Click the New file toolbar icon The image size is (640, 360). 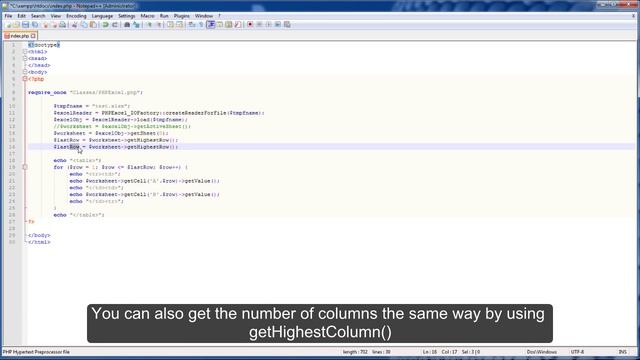coord(8,24)
